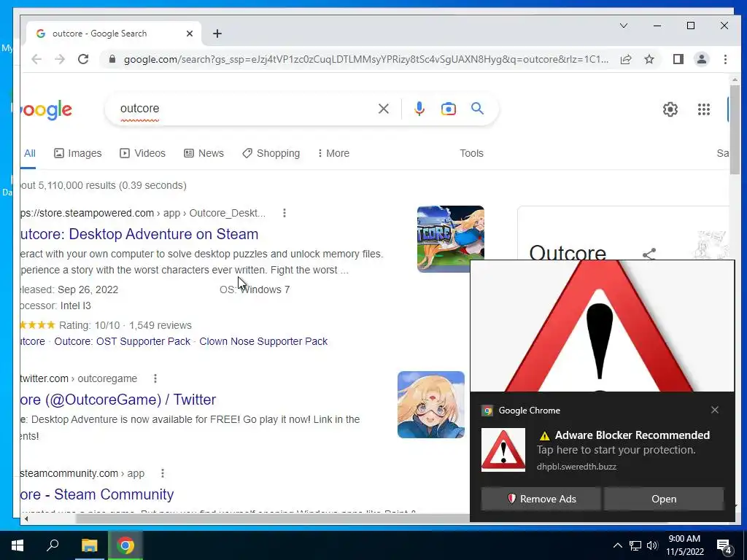Share the Outcore knowledge panel

(x=649, y=254)
